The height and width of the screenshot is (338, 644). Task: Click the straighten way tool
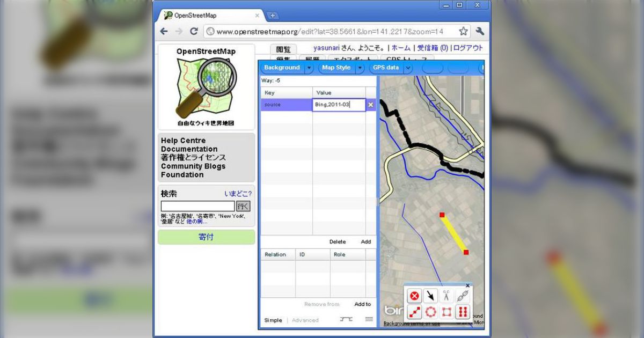point(414,312)
